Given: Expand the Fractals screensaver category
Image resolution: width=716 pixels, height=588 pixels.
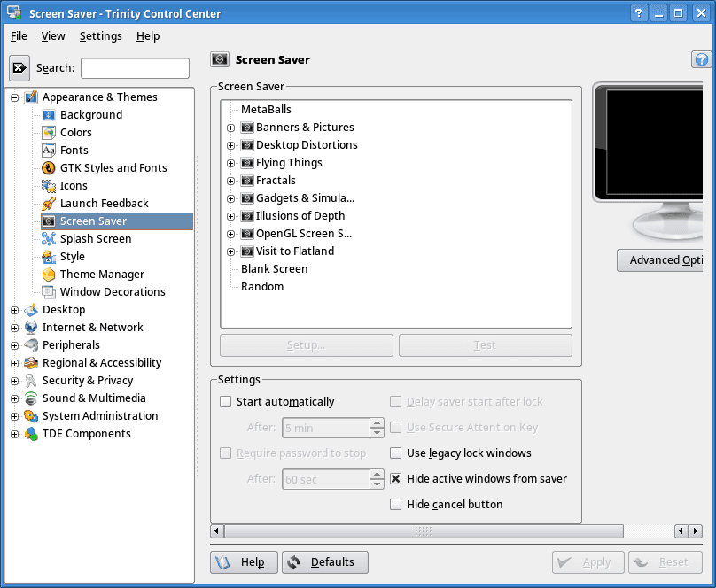Looking at the screenshot, I should coord(232,180).
